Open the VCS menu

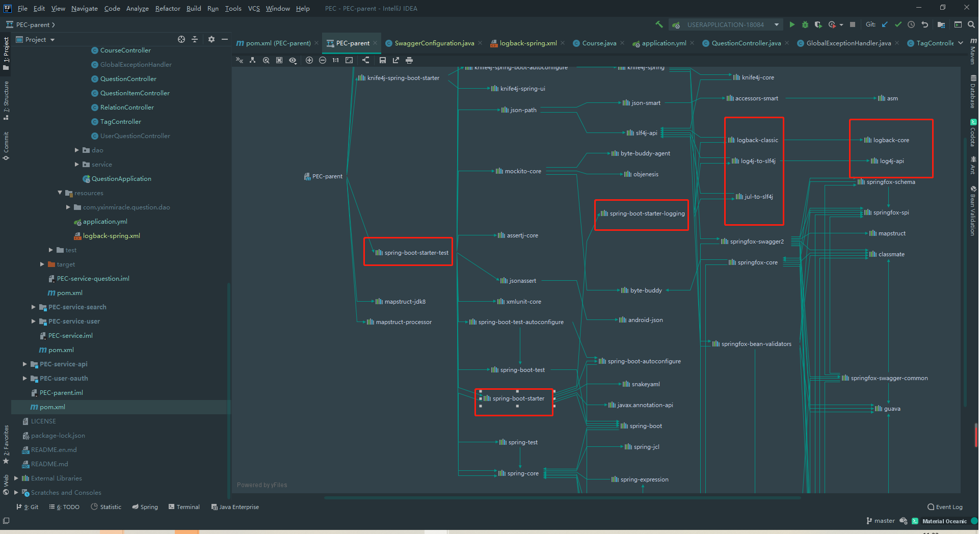point(254,8)
